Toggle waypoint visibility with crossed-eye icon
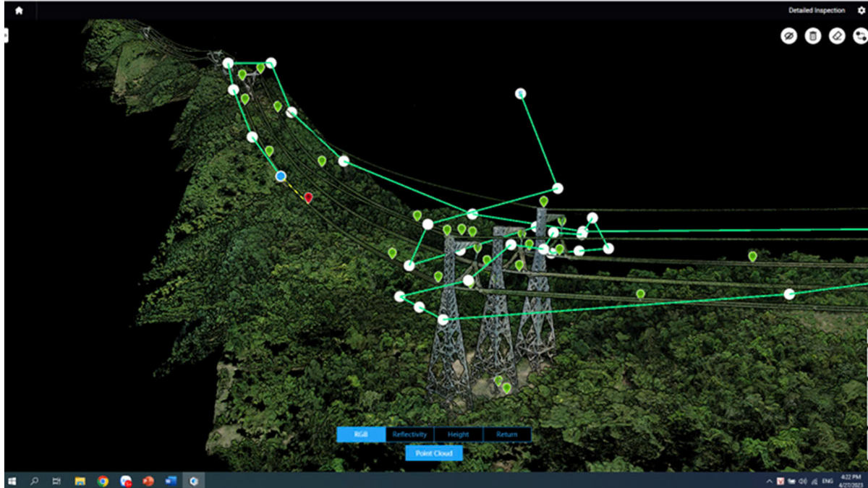This screenshot has width=868, height=488. click(788, 36)
